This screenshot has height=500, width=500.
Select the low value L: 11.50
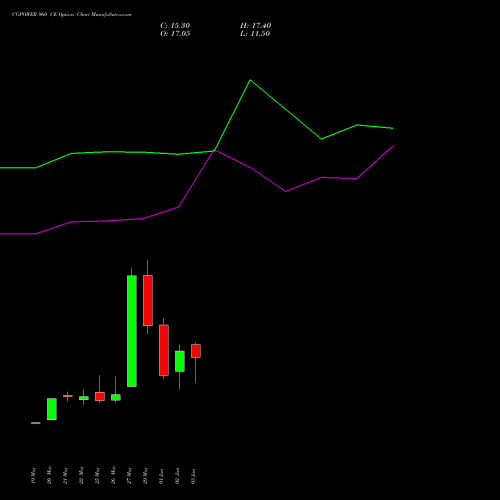coord(255,34)
